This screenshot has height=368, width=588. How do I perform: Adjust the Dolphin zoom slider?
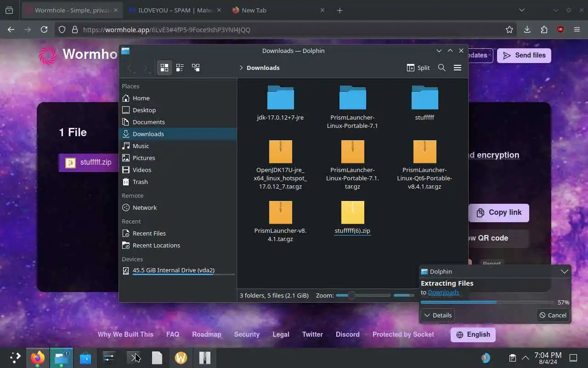click(x=363, y=295)
